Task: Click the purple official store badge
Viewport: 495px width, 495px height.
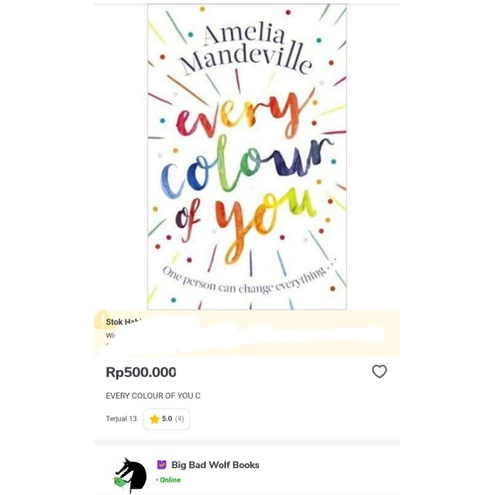Action: pos(162,464)
